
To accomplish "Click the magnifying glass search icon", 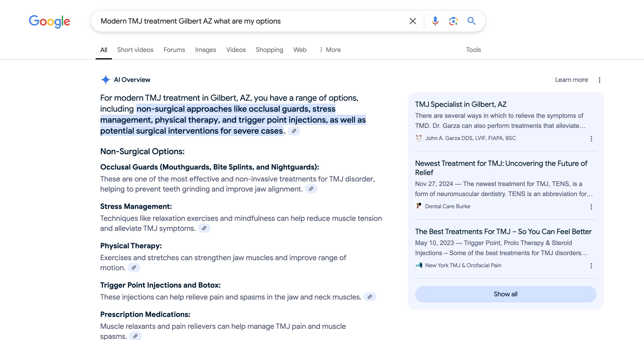I will 471,21.
